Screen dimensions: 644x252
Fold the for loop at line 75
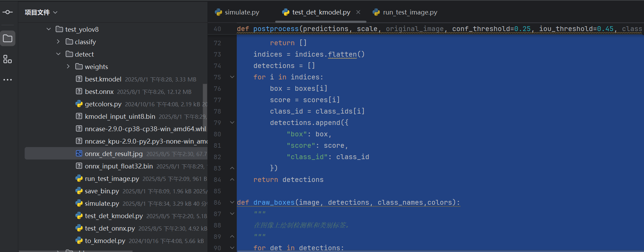tap(232, 77)
